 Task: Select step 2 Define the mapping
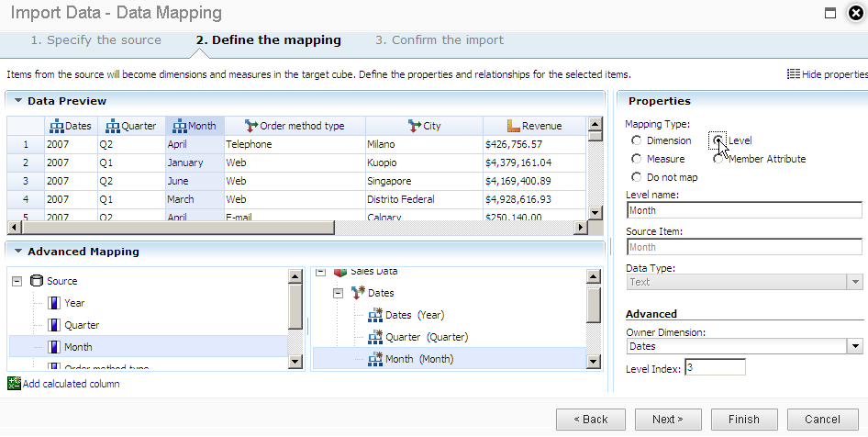(269, 39)
